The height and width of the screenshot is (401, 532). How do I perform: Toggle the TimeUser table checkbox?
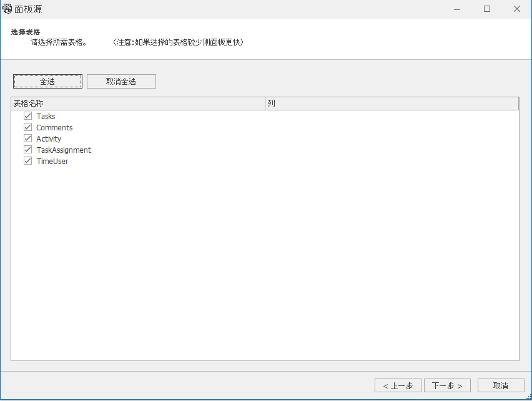[x=28, y=161]
